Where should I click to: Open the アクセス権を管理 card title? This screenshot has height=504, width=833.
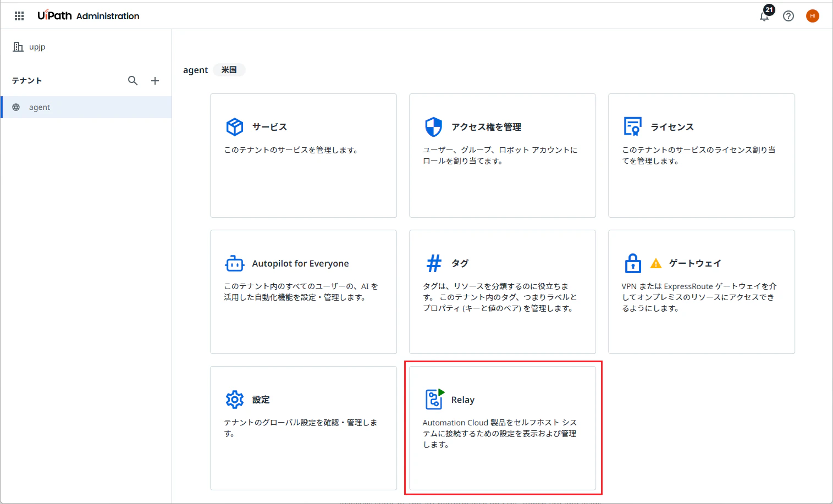[x=487, y=127]
